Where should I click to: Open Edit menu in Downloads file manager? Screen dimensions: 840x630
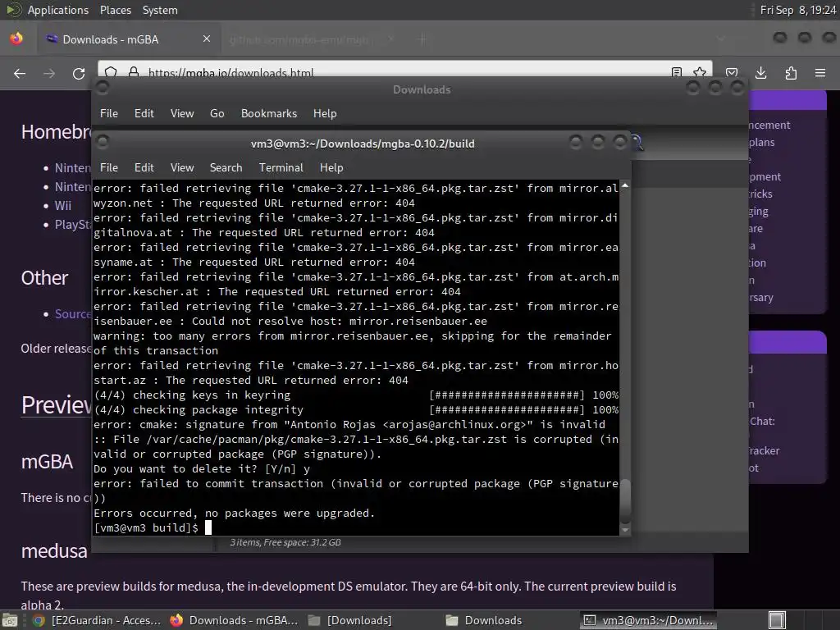(x=144, y=113)
